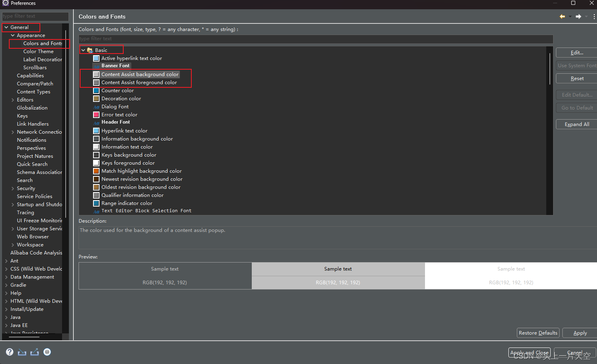Expand the Network Connections node

click(13, 132)
